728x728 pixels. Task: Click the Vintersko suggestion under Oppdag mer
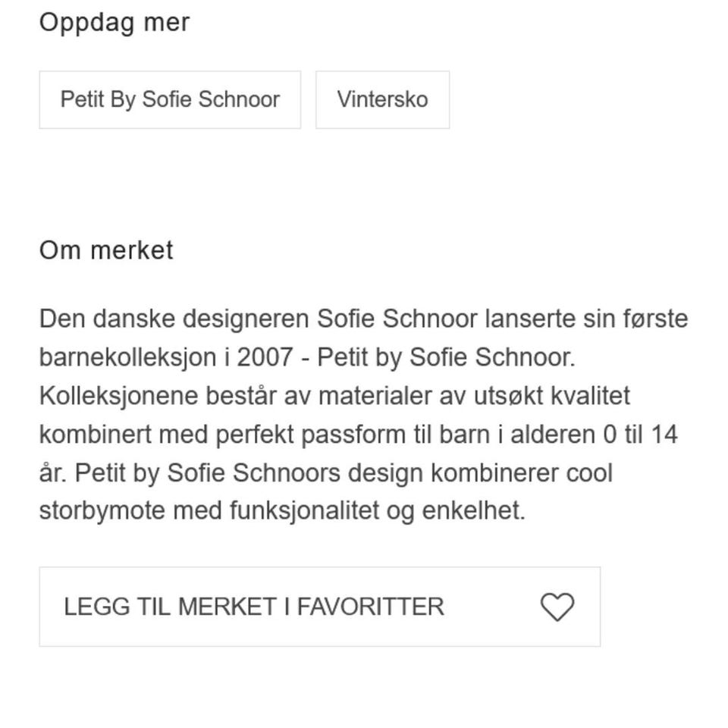point(382,99)
